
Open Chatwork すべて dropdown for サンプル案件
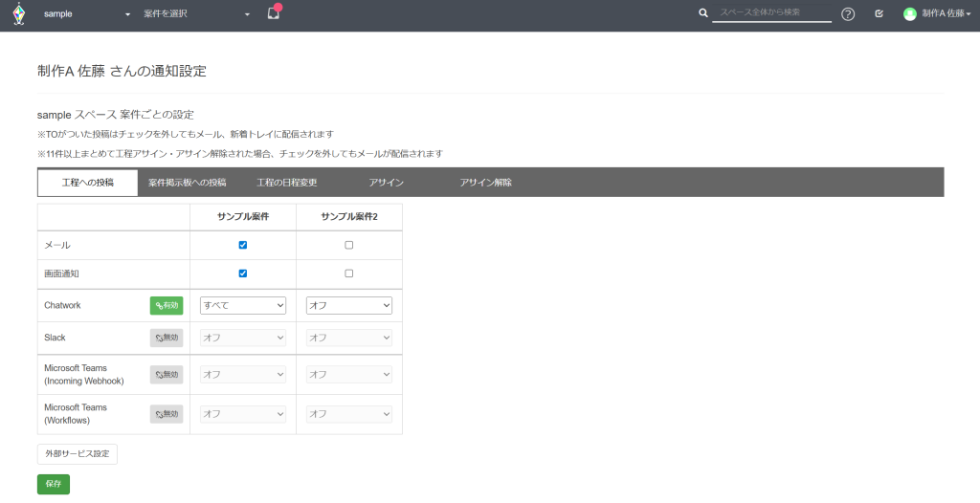coord(243,305)
